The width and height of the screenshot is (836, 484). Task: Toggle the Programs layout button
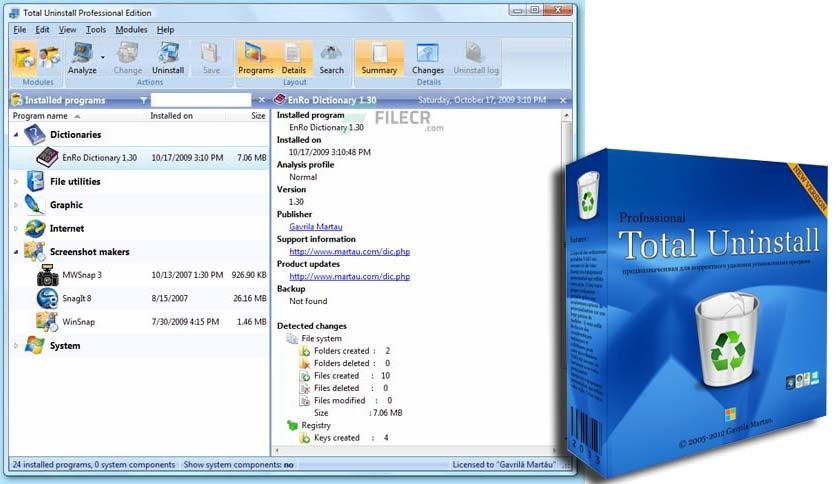255,58
